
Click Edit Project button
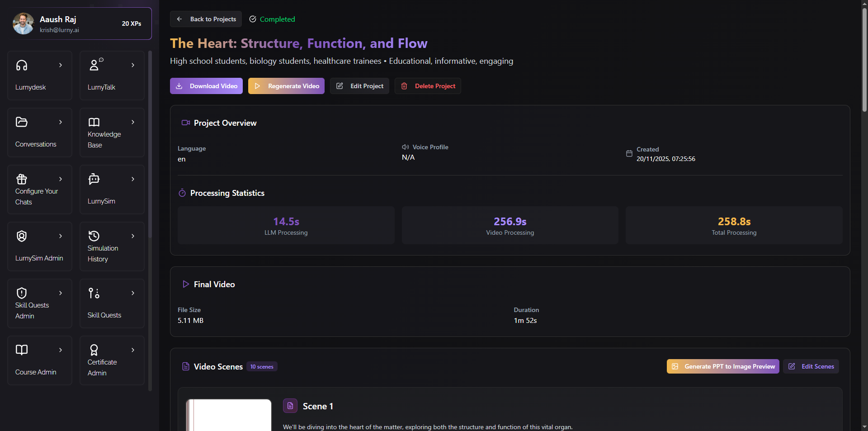[359, 86]
